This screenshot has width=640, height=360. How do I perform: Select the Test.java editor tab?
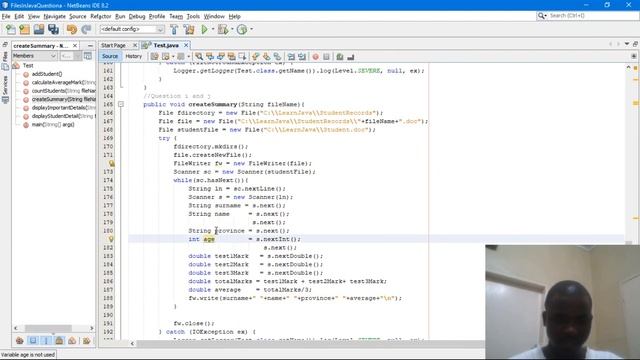coord(166,45)
